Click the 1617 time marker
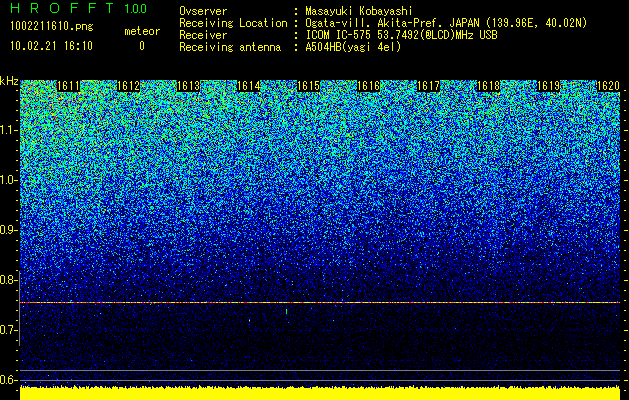629x400 pixels. [428, 86]
